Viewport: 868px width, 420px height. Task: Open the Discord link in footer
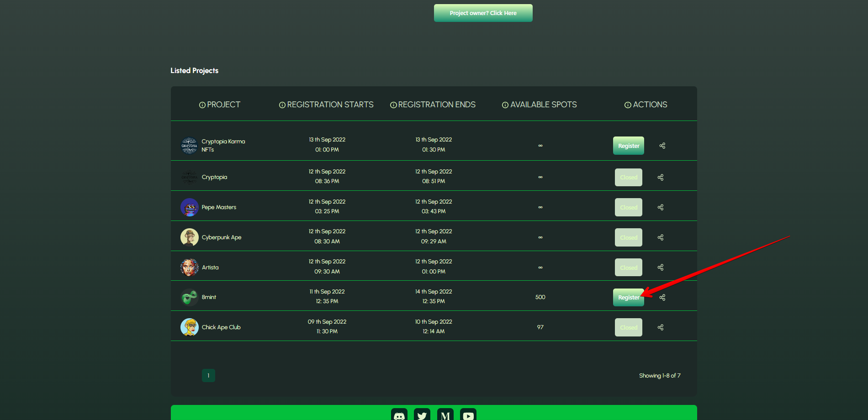(x=399, y=415)
